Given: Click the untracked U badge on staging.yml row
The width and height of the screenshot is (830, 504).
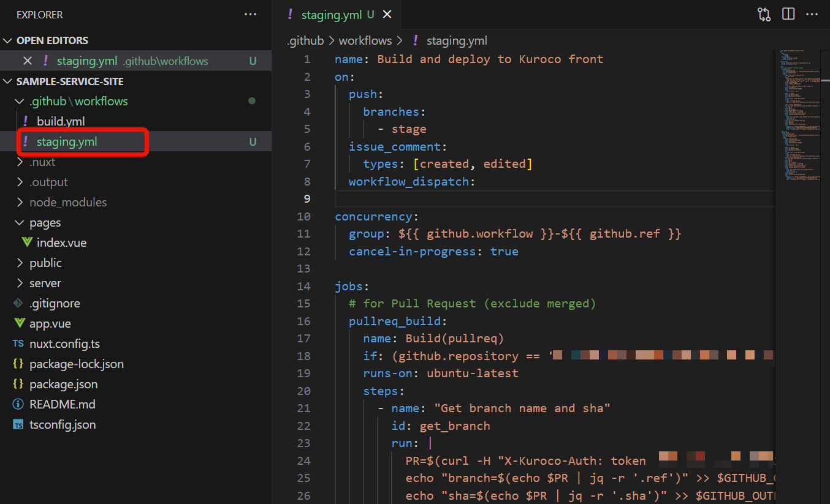Looking at the screenshot, I should coord(253,141).
